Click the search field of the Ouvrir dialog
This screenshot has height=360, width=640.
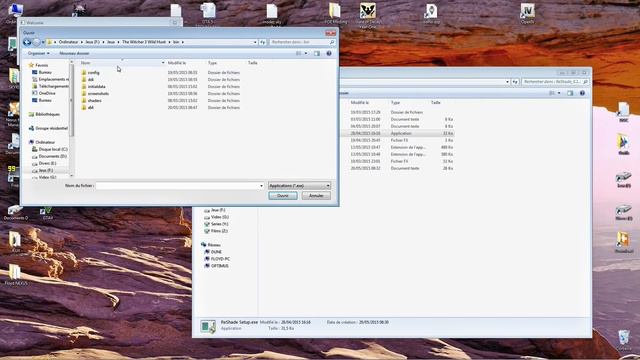pos(302,42)
